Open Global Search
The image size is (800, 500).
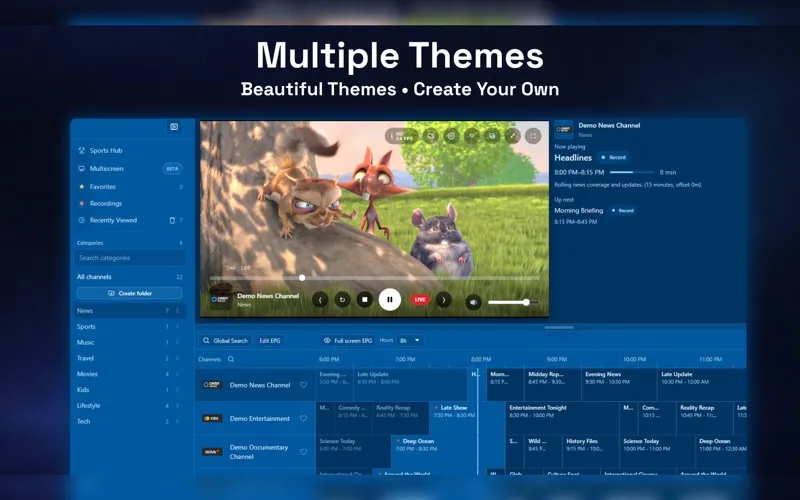point(225,341)
